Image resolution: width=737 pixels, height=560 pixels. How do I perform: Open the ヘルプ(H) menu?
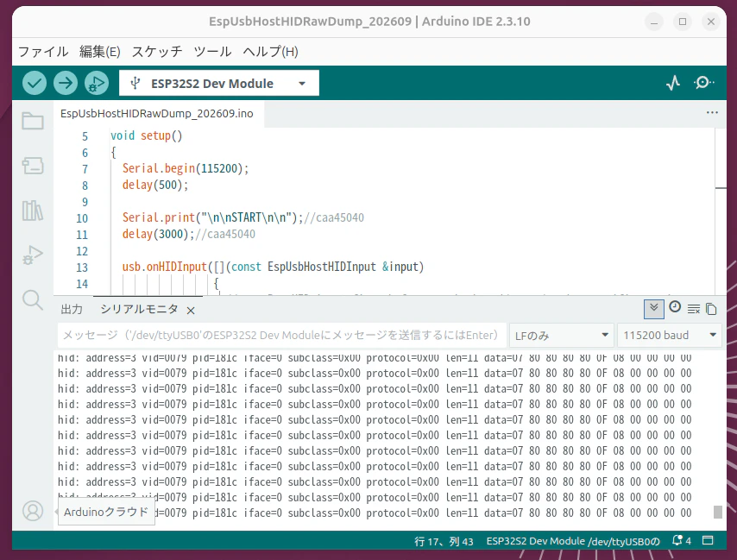pyautogui.click(x=270, y=52)
